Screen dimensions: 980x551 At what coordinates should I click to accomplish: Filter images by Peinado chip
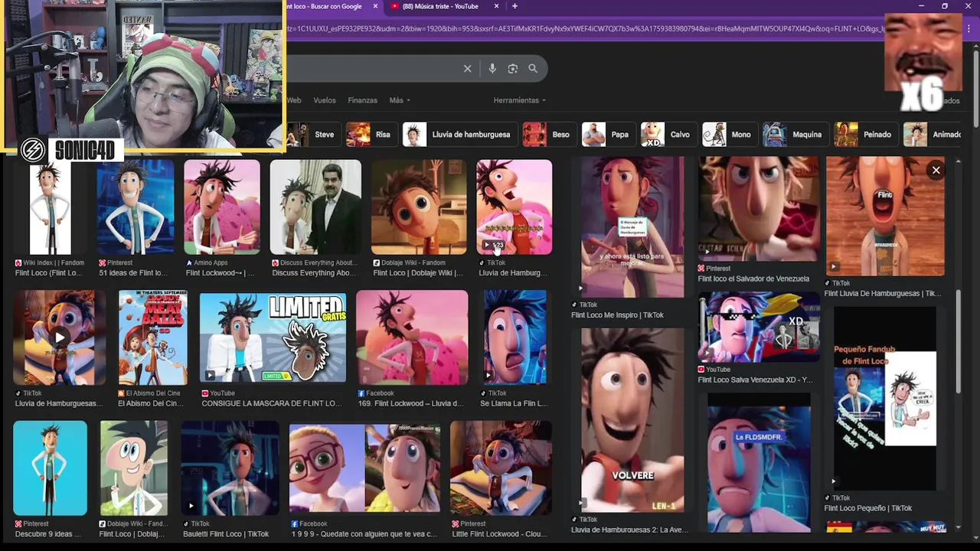pyautogui.click(x=864, y=134)
